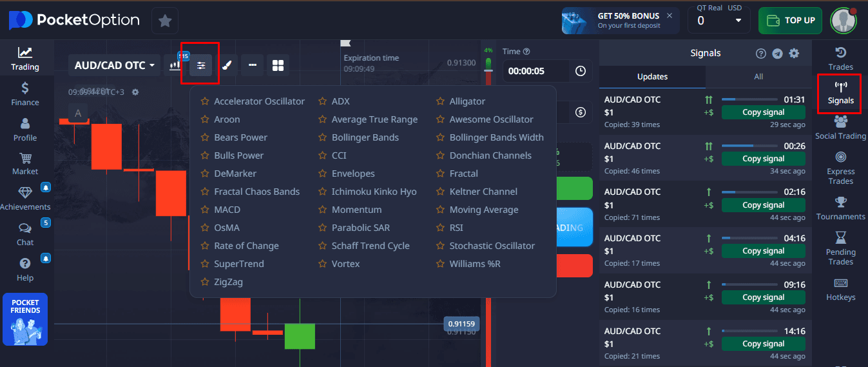The image size is (868, 367).
Task: Select Donchian Channels indicator
Action: pyautogui.click(x=490, y=155)
